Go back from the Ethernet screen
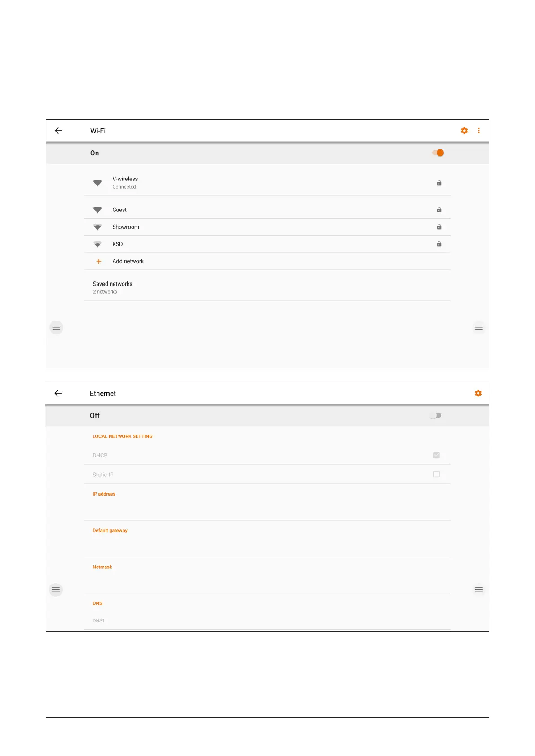The width and height of the screenshot is (535, 756). 58,393
